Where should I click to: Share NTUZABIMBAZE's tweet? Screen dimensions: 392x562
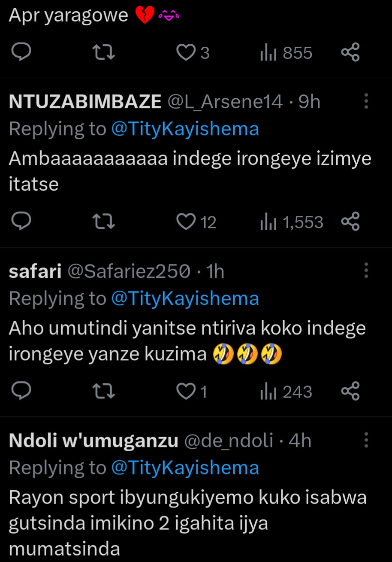[x=350, y=222]
